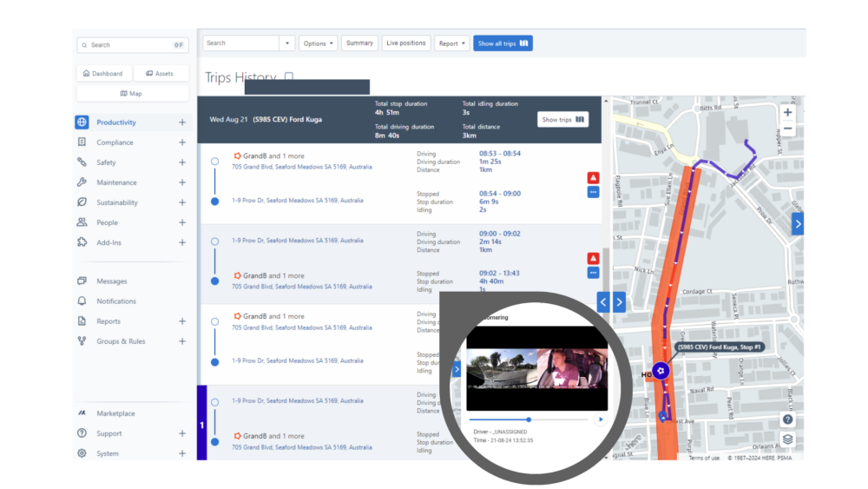Open the Report dropdown
Viewport: 868px width, 489px height.
(452, 43)
